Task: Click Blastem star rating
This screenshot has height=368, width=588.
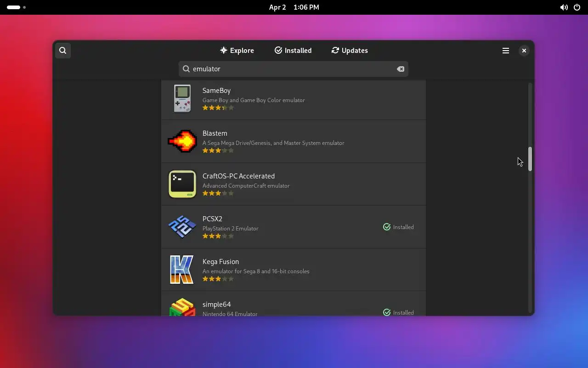Action: click(x=218, y=151)
